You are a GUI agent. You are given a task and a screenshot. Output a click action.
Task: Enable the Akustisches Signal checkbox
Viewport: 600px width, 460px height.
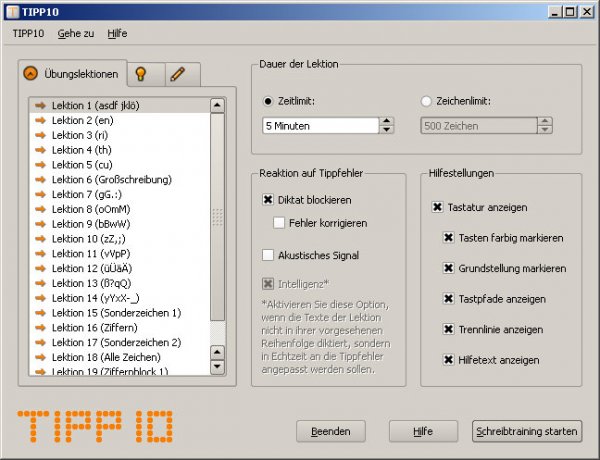(268, 254)
